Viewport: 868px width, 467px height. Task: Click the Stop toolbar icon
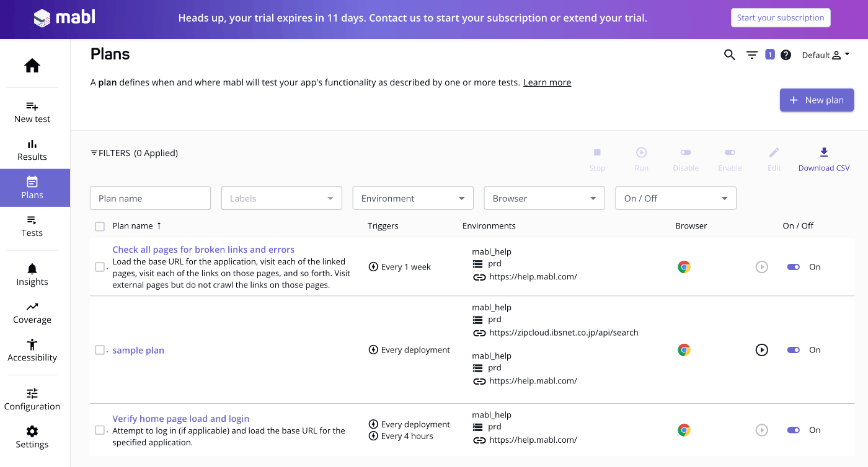(x=597, y=159)
